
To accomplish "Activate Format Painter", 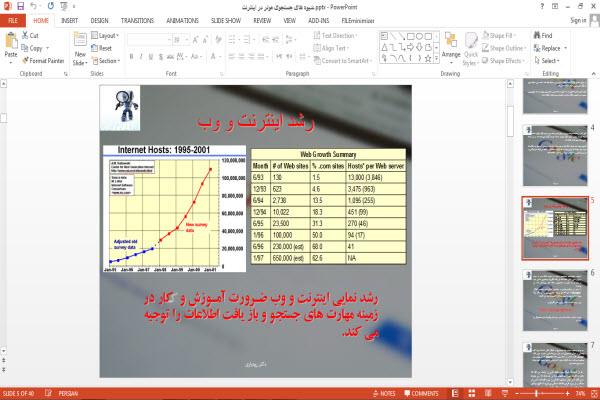I will pos(43,61).
